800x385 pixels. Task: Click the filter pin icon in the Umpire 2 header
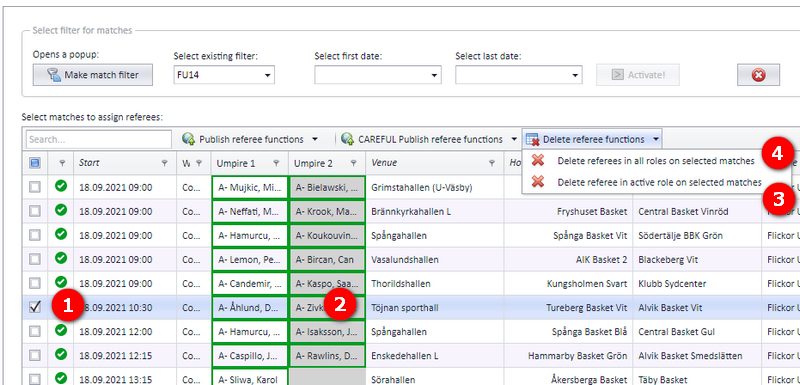point(354,163)
